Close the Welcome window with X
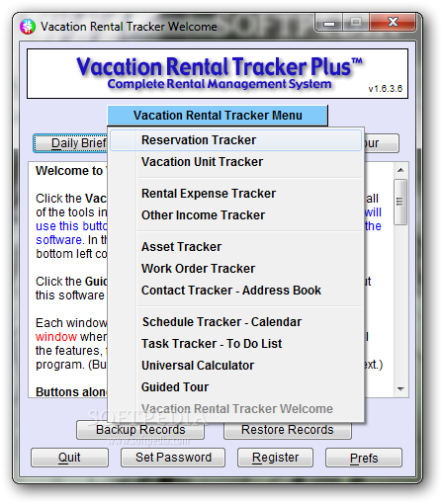443x504 pixels. click(x=393, y=23)
